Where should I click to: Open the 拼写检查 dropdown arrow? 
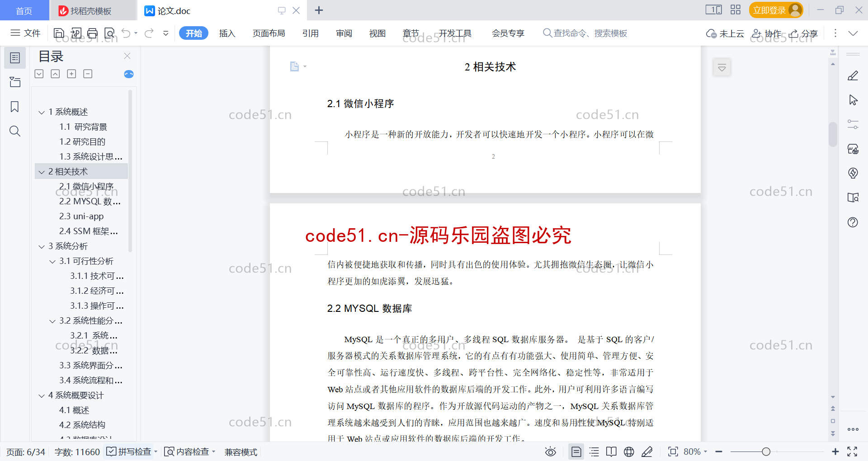156,452
